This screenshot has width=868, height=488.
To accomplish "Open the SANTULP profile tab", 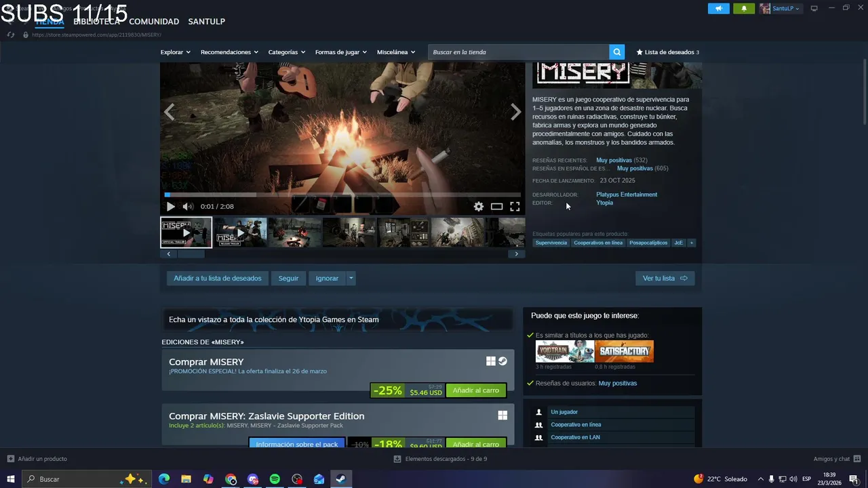I will [207, 22].
